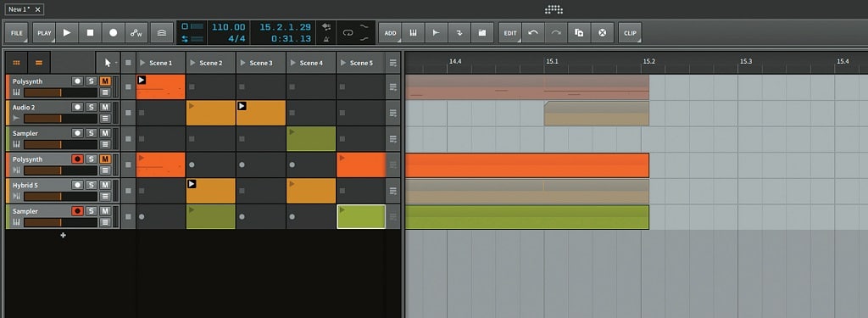Click the delete (circled X) icon
The image size is (868, 318).
(x=603, y=33)
